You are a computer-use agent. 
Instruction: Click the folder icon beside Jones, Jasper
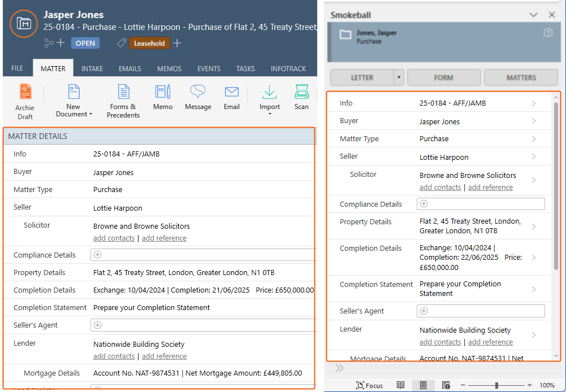click(345, 34)
